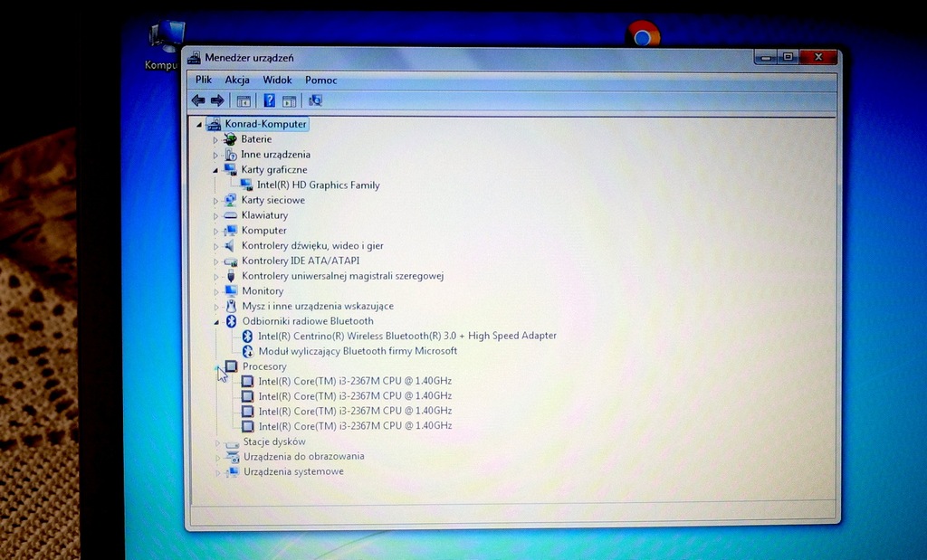Click the Mysz mouse icon

[231, 306]
